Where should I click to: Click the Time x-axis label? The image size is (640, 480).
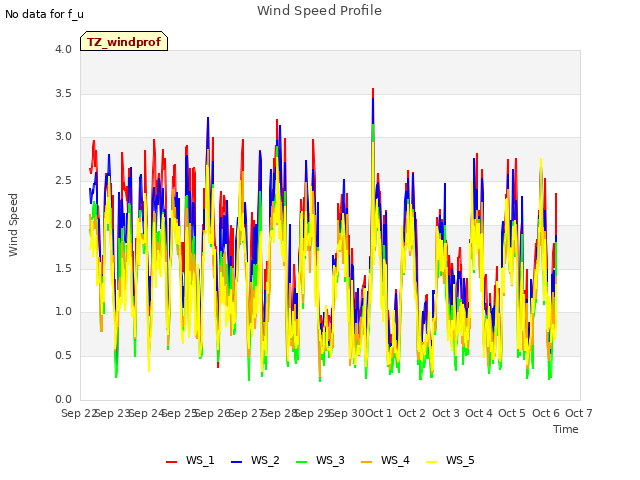tap(566, 429)
